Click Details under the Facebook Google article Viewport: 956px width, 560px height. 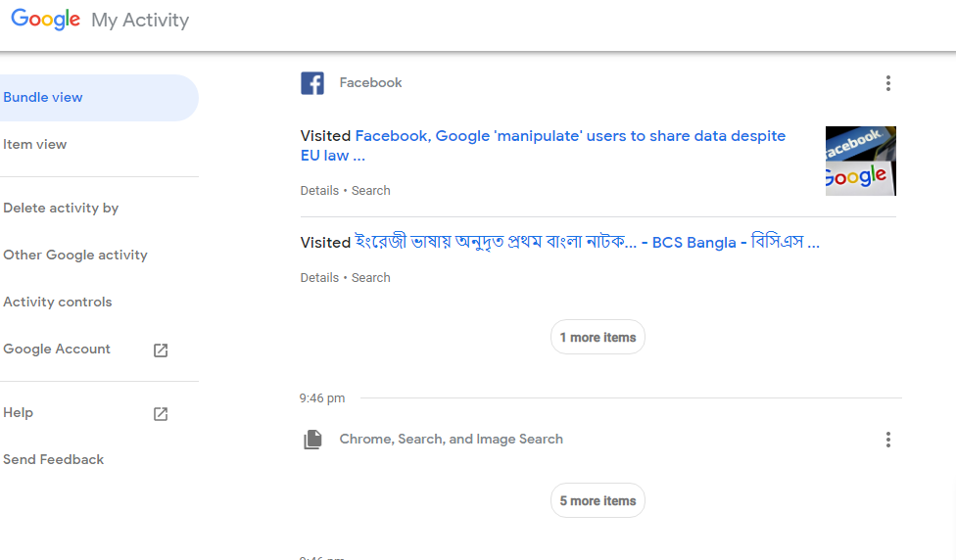319,191
